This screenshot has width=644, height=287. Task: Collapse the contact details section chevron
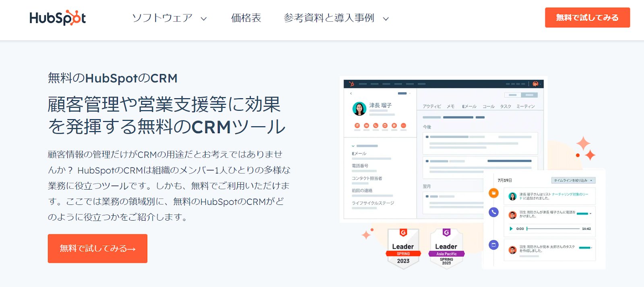(x=353, y=146)
